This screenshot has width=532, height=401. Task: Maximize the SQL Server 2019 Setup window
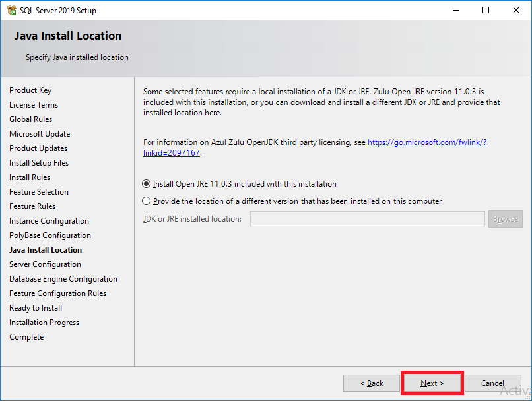(486, 10)
